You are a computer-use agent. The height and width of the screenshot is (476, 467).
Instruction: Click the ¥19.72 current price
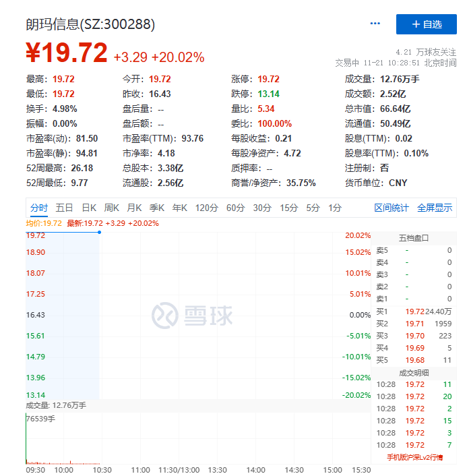pyautogui.click(x=67, y=53)
